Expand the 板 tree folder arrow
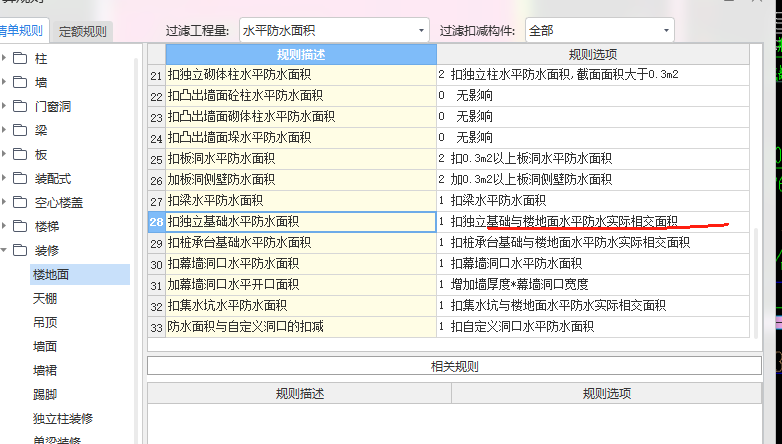Viewport: 782px width, 444px height. tap(3, 154)
